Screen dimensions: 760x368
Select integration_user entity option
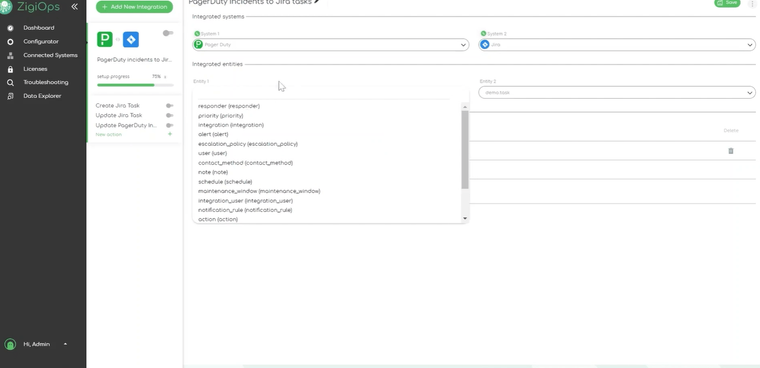[245, 201]
